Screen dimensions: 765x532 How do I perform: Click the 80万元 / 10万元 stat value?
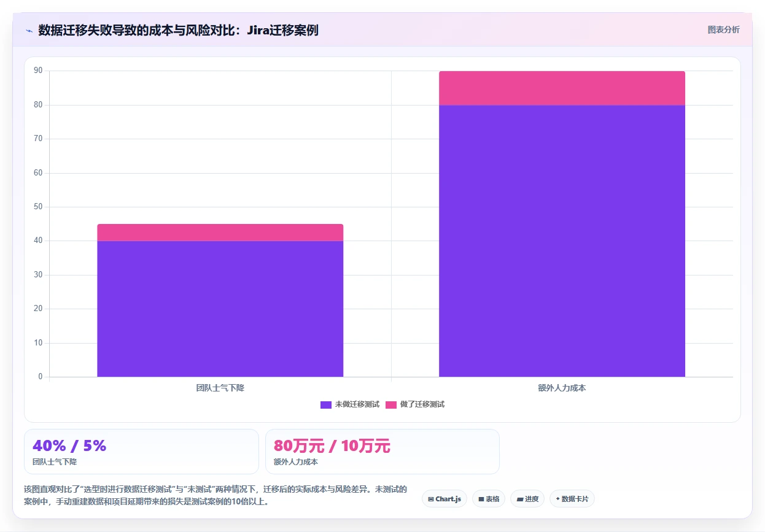pyautogui.click(x=332, y=446)
